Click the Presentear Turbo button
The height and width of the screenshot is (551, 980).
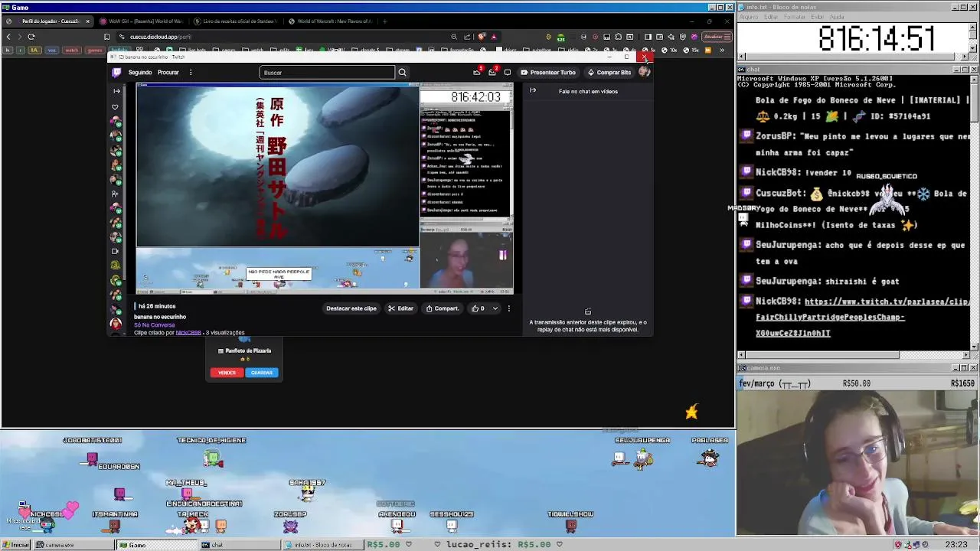click(548, 73)
